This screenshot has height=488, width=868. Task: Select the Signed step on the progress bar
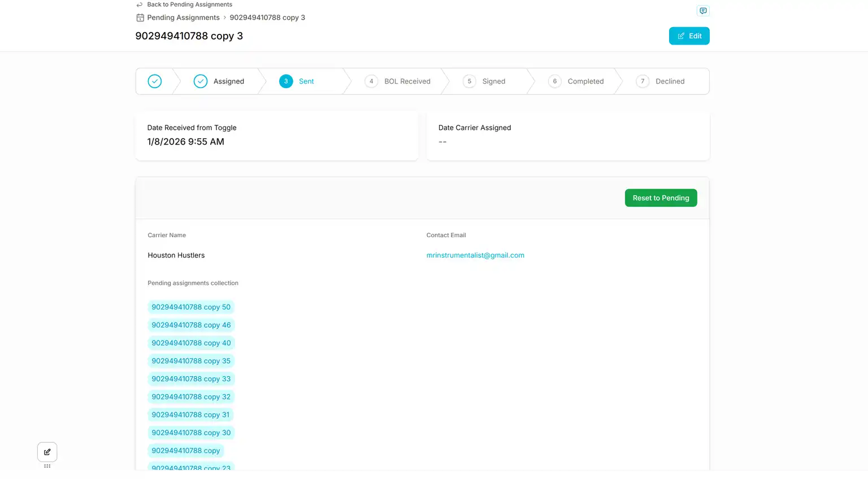(x=469, y=81)
